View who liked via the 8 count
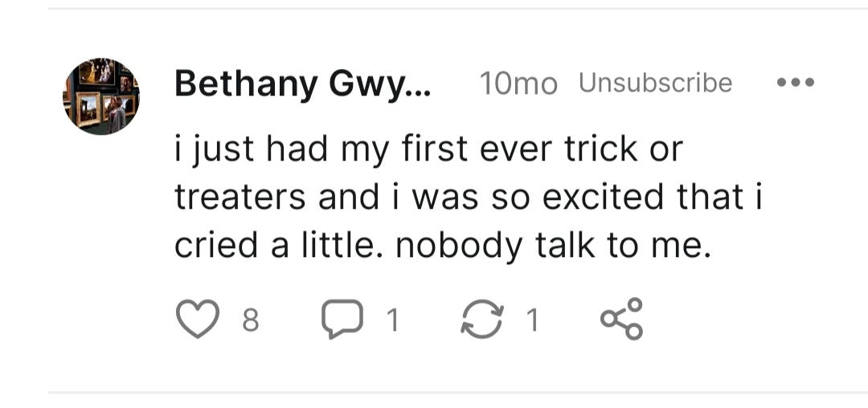Viewport: 868px width, 408px height. (251, 320)
